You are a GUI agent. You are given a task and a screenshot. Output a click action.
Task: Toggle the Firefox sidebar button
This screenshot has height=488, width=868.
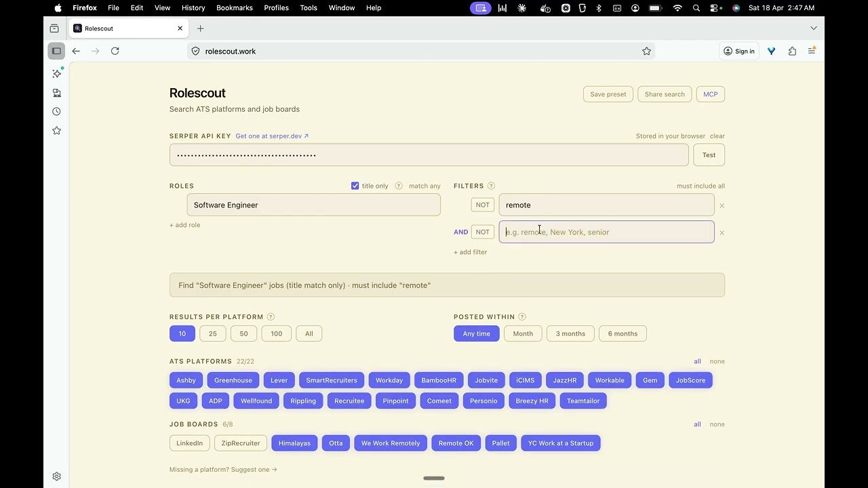(56, 51)
